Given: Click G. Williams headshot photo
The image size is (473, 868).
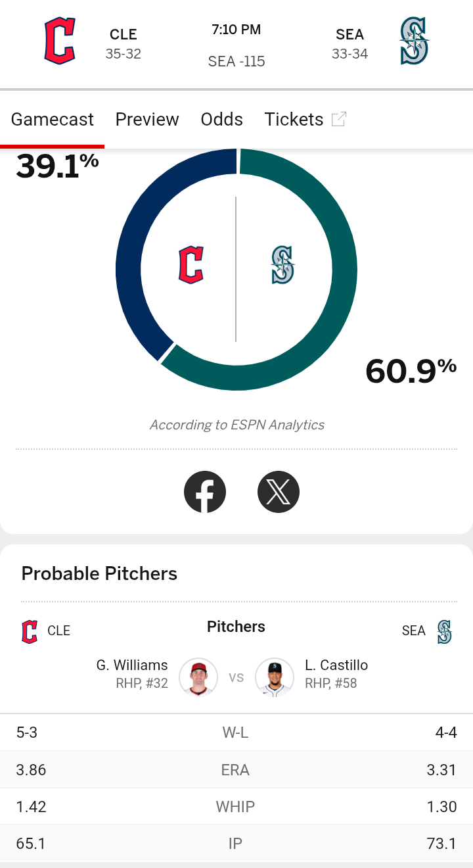Looking at the screenshot, I should (198, 677).
